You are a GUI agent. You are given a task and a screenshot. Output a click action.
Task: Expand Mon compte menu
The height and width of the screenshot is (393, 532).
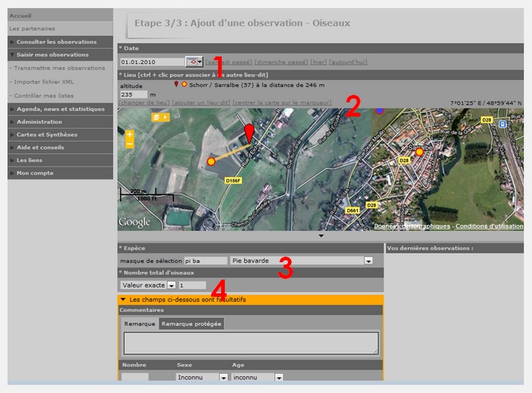60,173
